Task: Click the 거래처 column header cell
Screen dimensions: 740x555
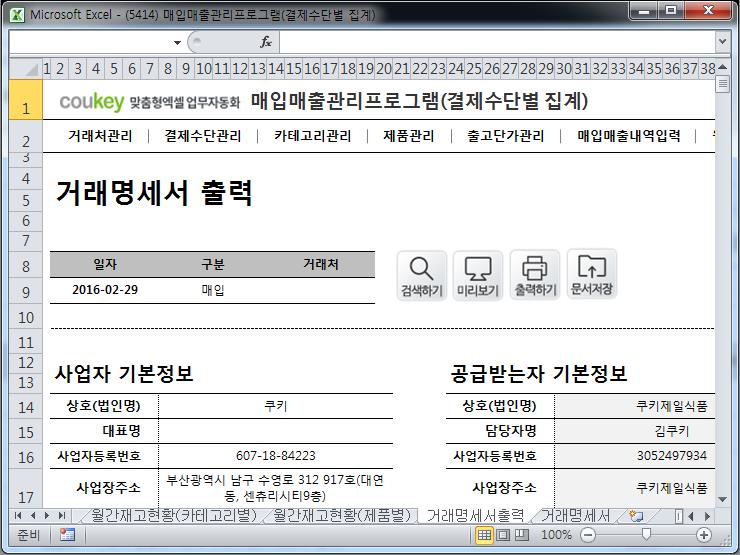Action: pos(321,264)
